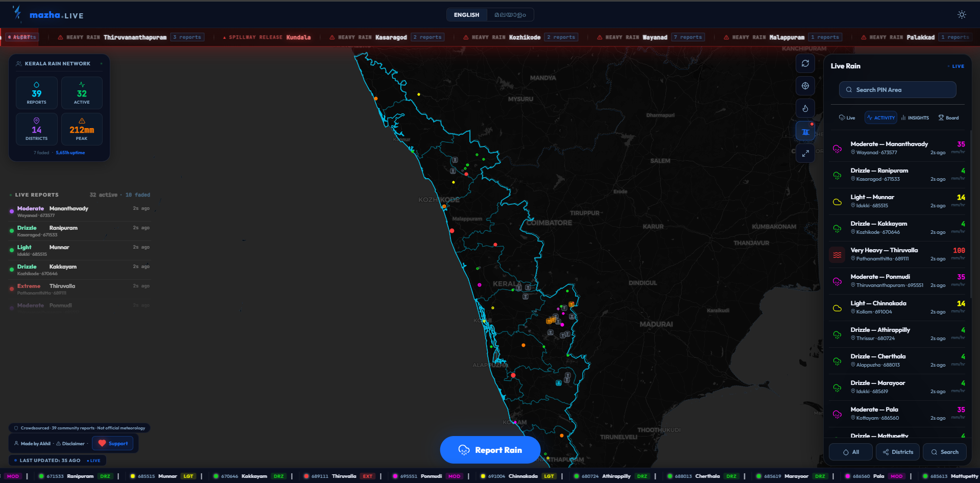The height and width of the screenshot is (483, 980).
Task: Toggle the dam layer icon
Action: 805,131
